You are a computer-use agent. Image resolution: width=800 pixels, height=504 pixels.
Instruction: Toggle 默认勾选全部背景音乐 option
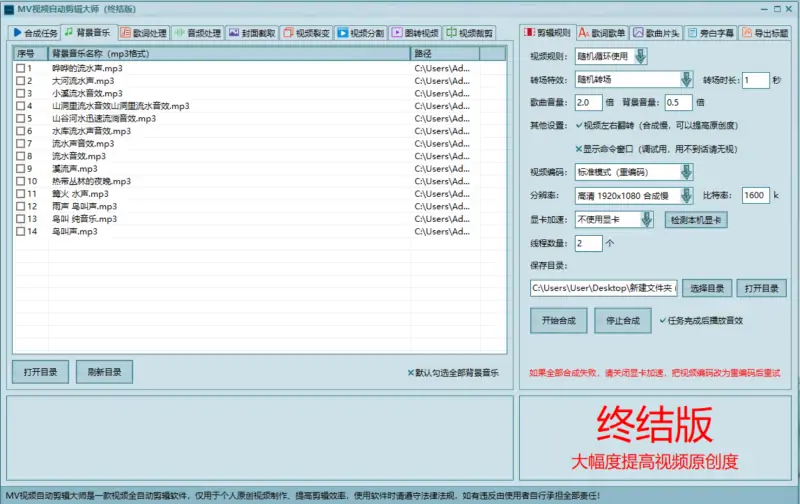(x=411, y=373)
